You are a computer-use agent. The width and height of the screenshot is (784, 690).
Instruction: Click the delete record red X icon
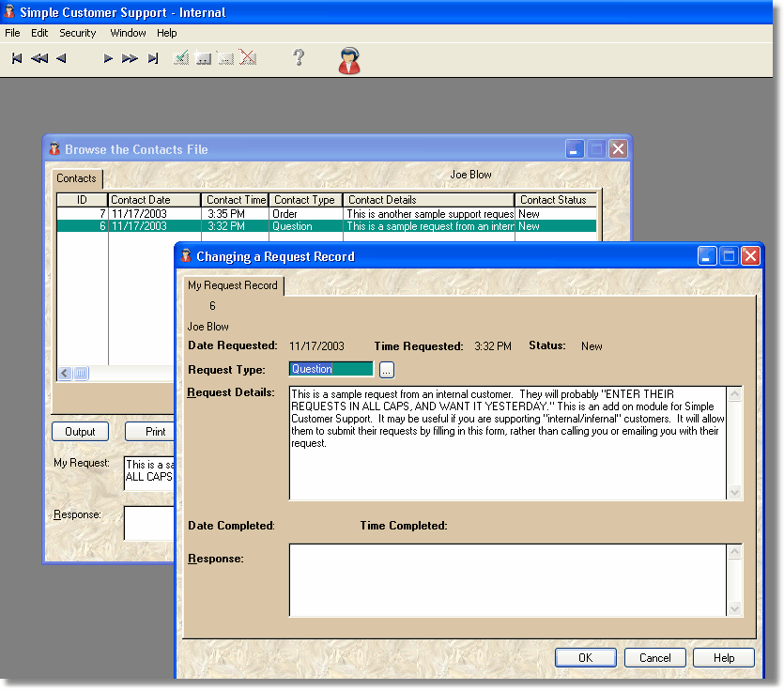pyautogui.click(x=248, y=57)
